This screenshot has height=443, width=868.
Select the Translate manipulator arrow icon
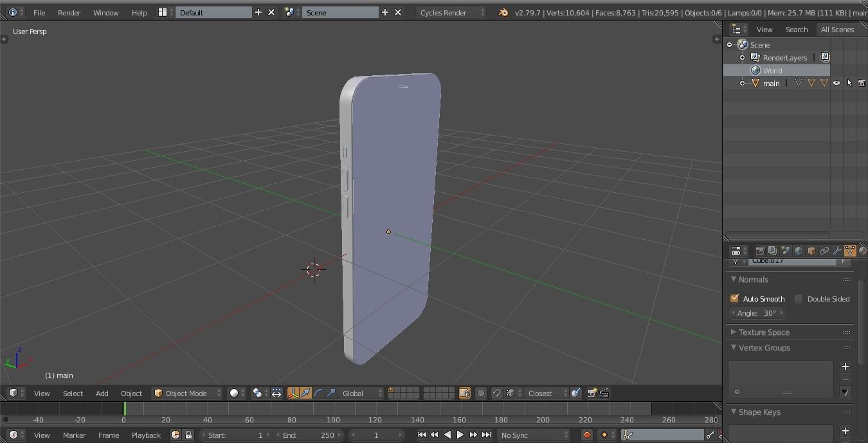[306, 393]
